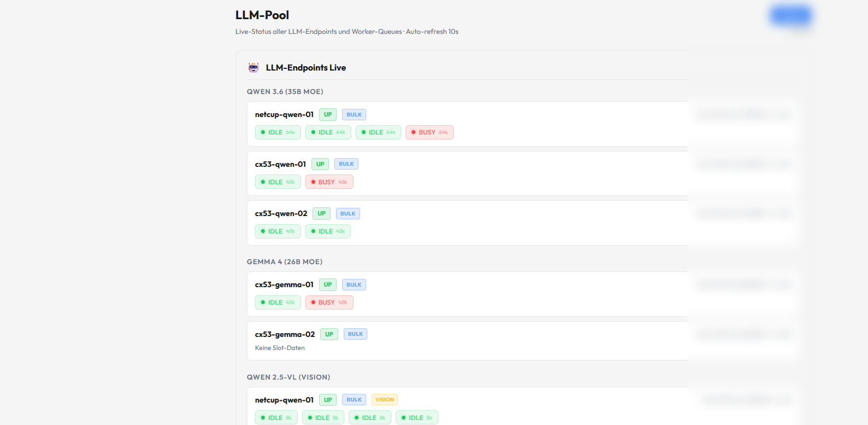The width and height of the screenshot is (868, 425).
Task: Click the UP badge of cx53-gemma-02
Action: coord(329,334)
